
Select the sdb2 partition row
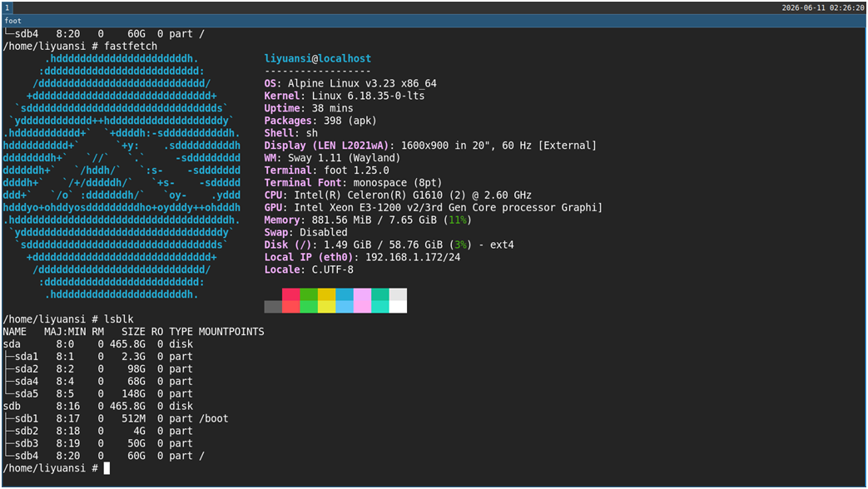[98, 431]
